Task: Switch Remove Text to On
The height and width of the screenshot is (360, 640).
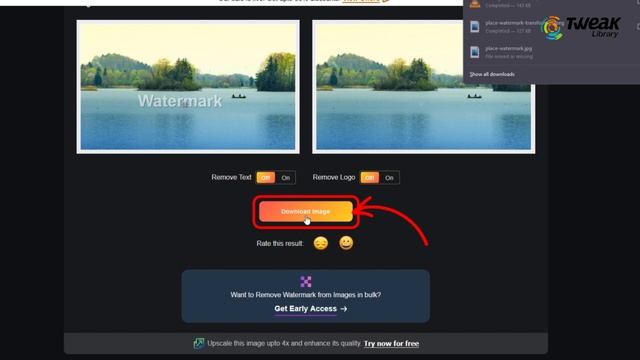Action: [285, 178]
